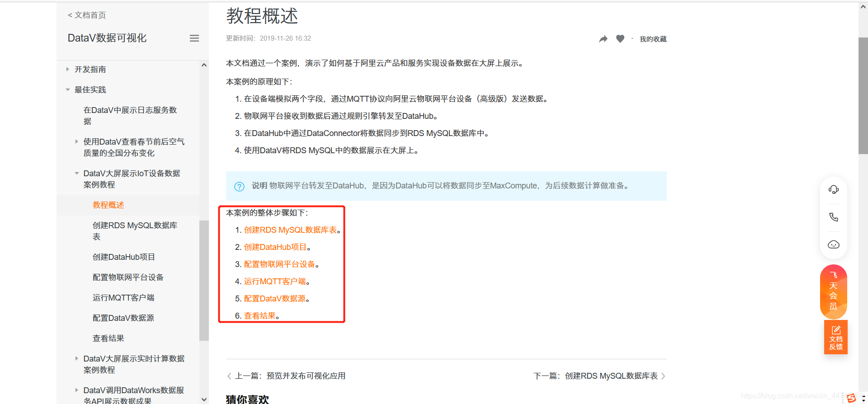
Task: Collapse DataV大屏展示IoT设备数据案例教程 node
Action: click(x=76, y=173)
